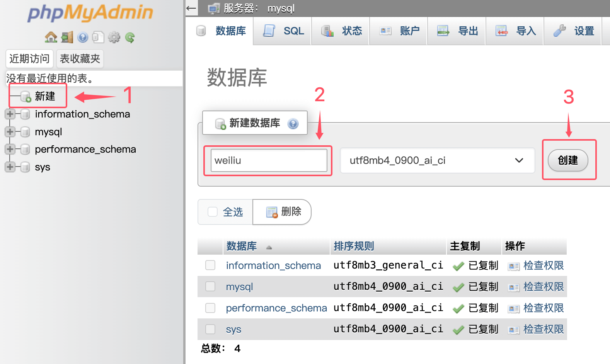This screenshot has width=610, height=364.
Task: Click the new database icon beside 新建
Action: pyautogui.click(x=26, y=96)
